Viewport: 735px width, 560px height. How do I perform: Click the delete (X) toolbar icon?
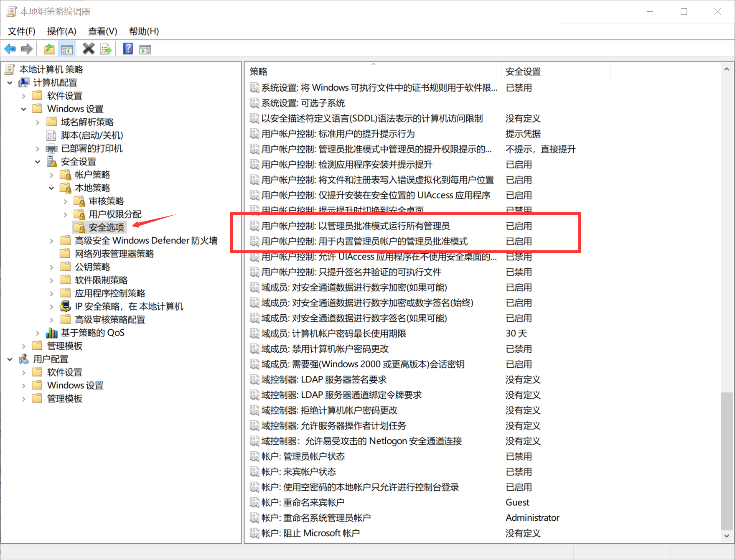(88, 48)
